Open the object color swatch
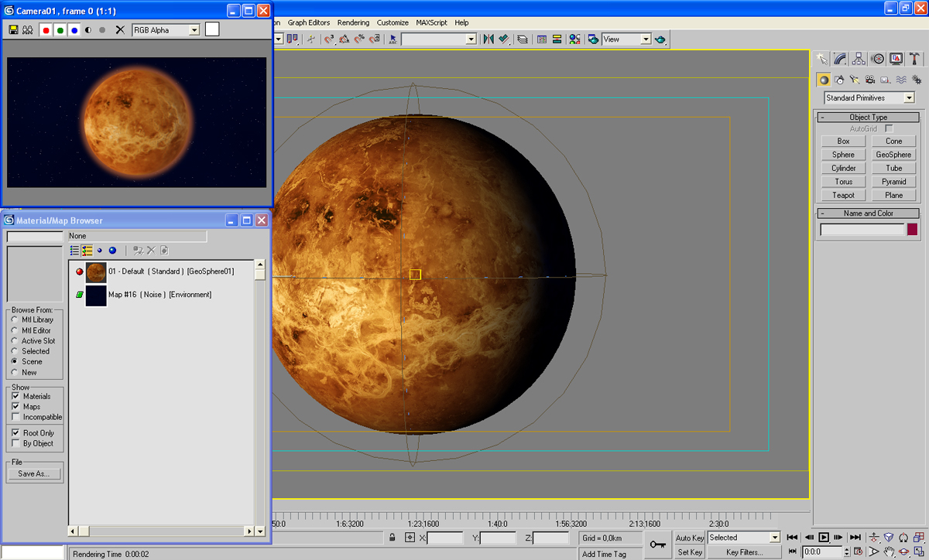The image size is (929, 560). tap(912, 229)
